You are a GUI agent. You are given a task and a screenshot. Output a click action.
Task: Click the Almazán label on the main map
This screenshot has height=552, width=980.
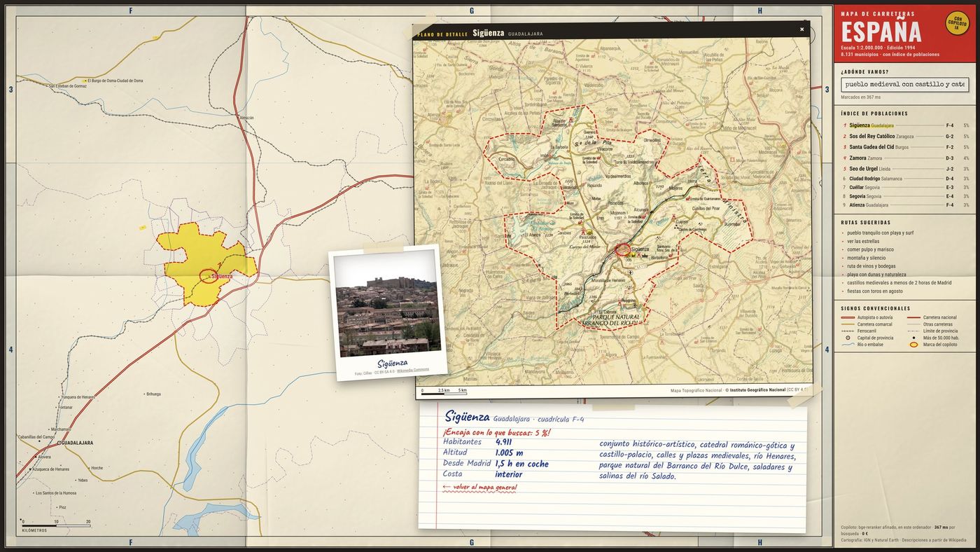point(246,118)
